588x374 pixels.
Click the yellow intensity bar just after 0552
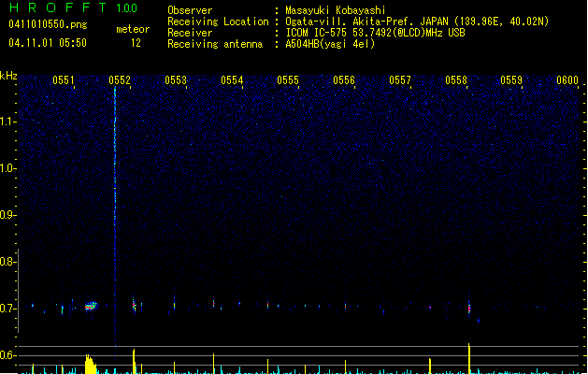[x=134, y=361]
